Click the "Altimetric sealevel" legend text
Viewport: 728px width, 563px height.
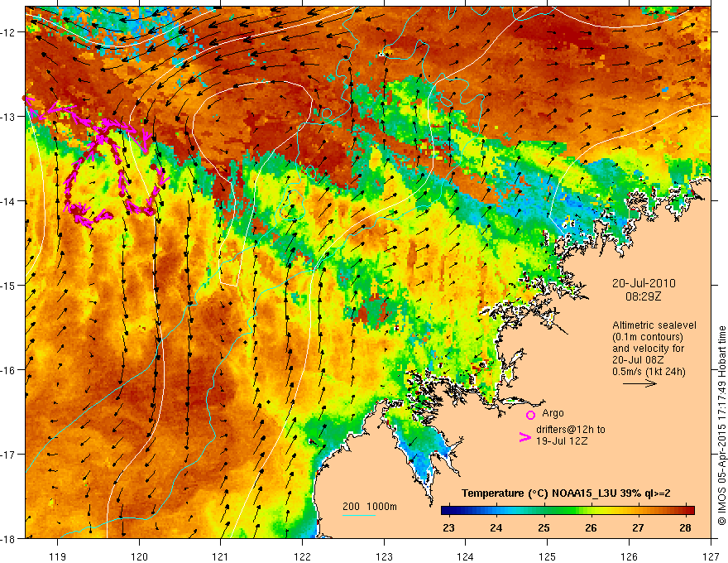click(654, 325)
